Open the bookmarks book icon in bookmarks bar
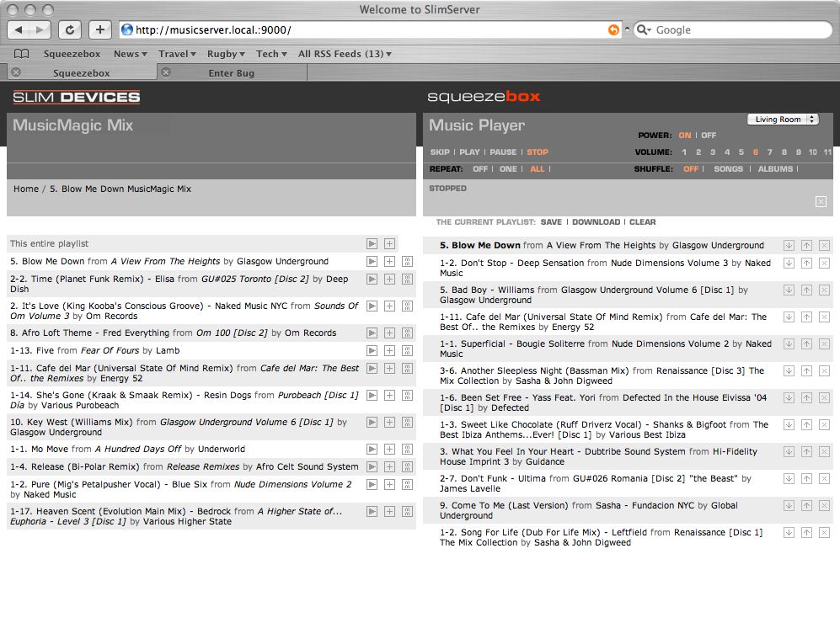Image resolution: width=840 pixels, height=623 pixels. pyautogui.click(x=21, y=54)
